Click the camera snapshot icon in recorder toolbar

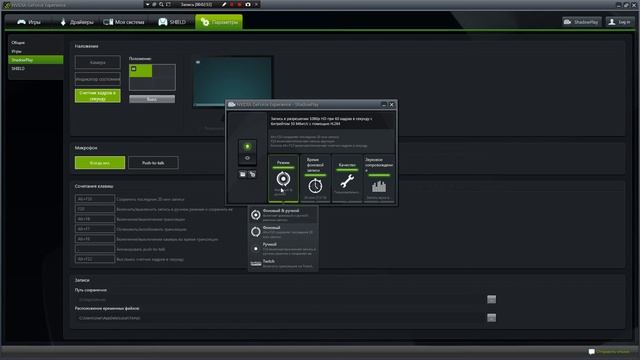(x=248, y=4)
